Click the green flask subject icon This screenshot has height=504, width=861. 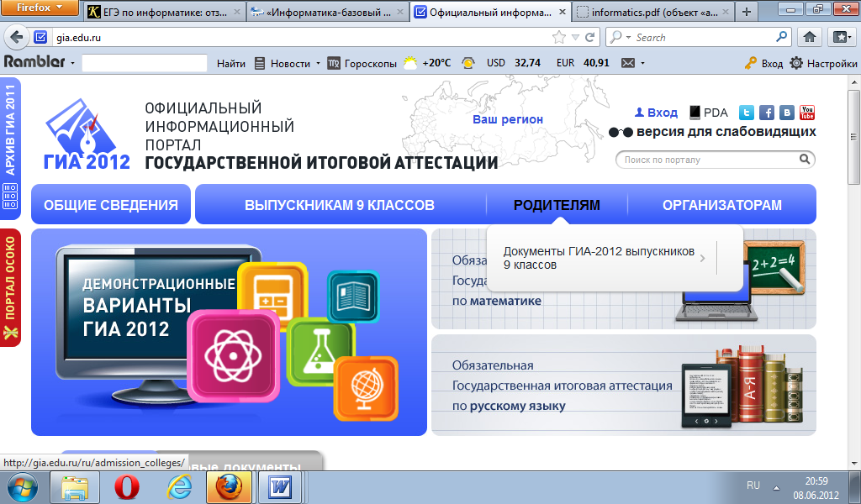pos(320,351)
